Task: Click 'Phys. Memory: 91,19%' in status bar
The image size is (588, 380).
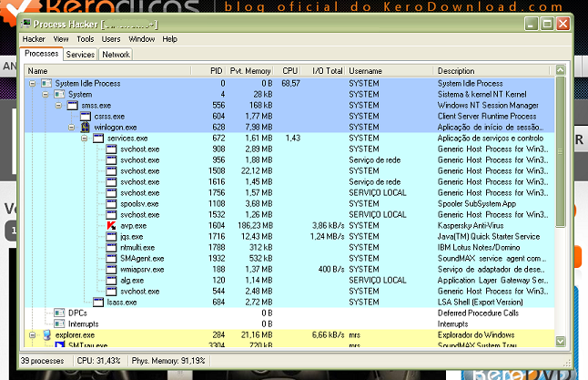Action: coord(168,361)
